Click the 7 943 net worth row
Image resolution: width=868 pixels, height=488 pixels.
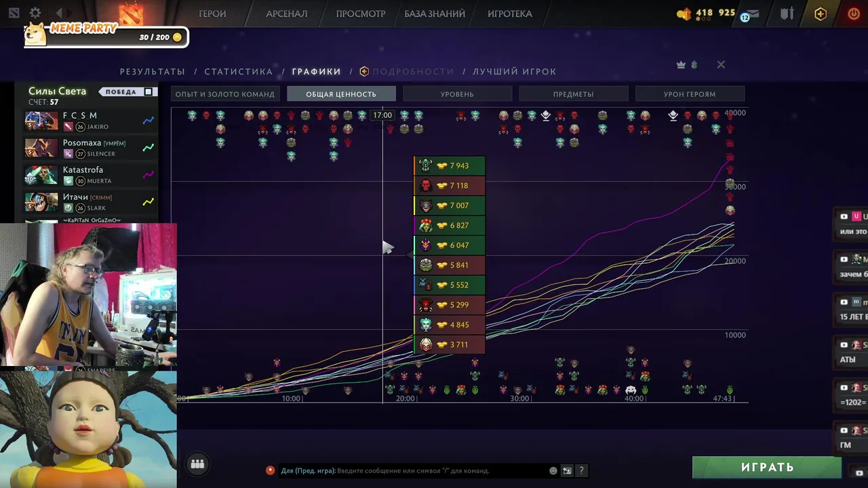tap(450, 165)
